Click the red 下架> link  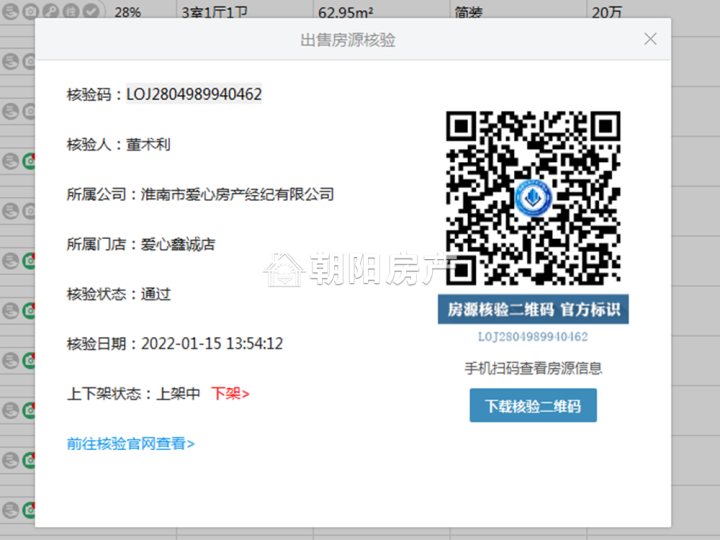pos(230,394)
